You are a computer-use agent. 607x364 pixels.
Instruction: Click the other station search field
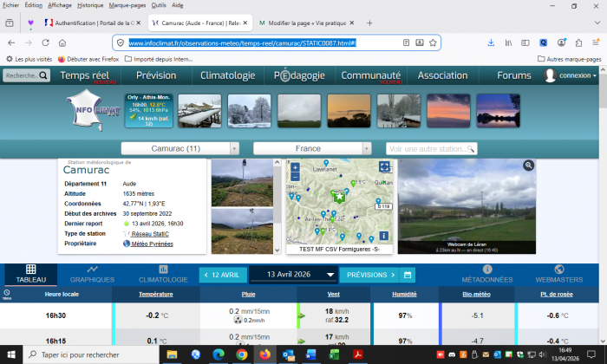coord(445,148)
